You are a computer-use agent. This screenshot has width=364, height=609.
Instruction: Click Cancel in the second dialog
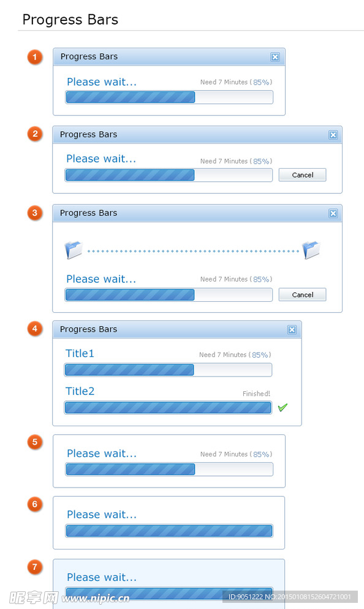pyautogui.click(x=302, y=175)
